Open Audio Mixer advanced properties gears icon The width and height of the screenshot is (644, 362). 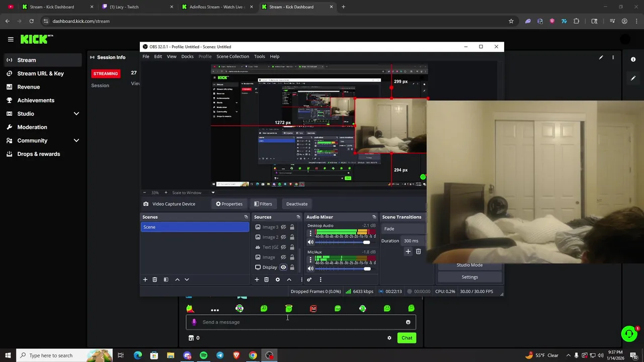click(x=309, y=280)
